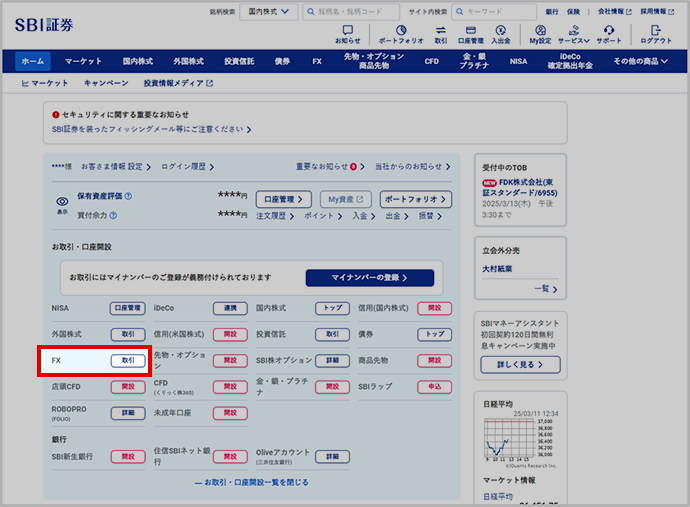Click the キャンペーン sub-nav link

[x=106, y=83]
